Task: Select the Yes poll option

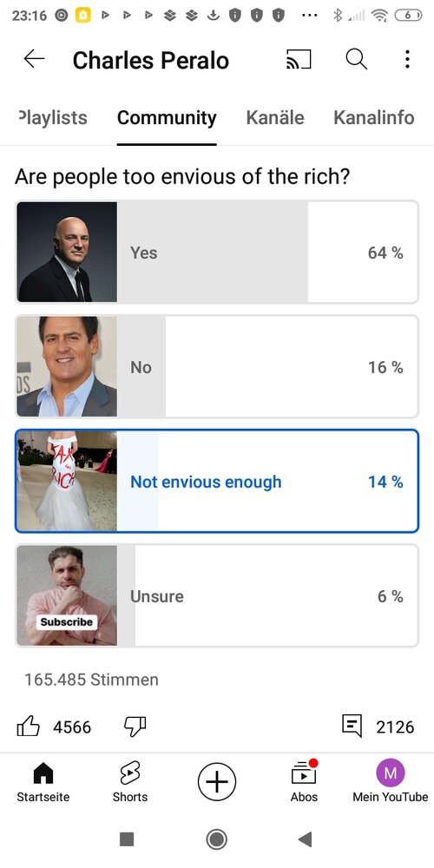Action: [217, 252]
